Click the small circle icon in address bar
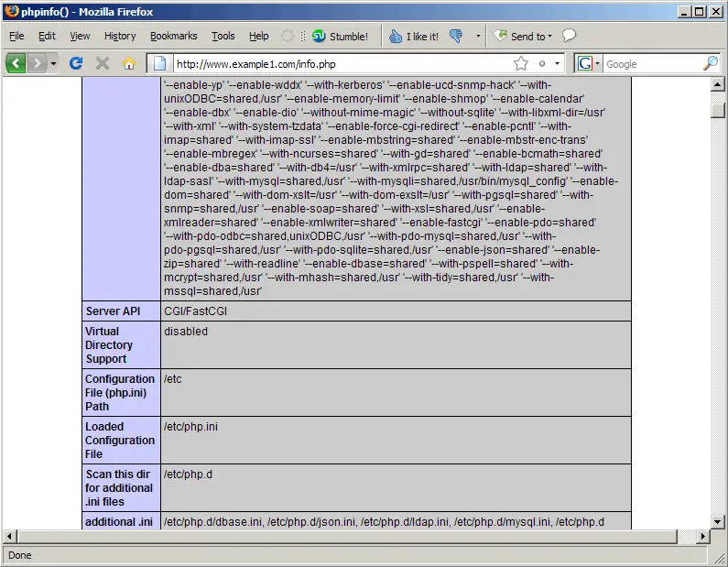728x567 pixels. tap(542, 63)
